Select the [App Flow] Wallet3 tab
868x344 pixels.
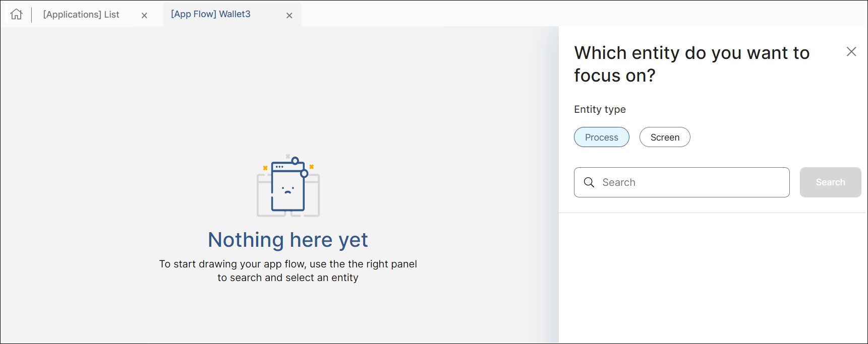coord(211,14)
